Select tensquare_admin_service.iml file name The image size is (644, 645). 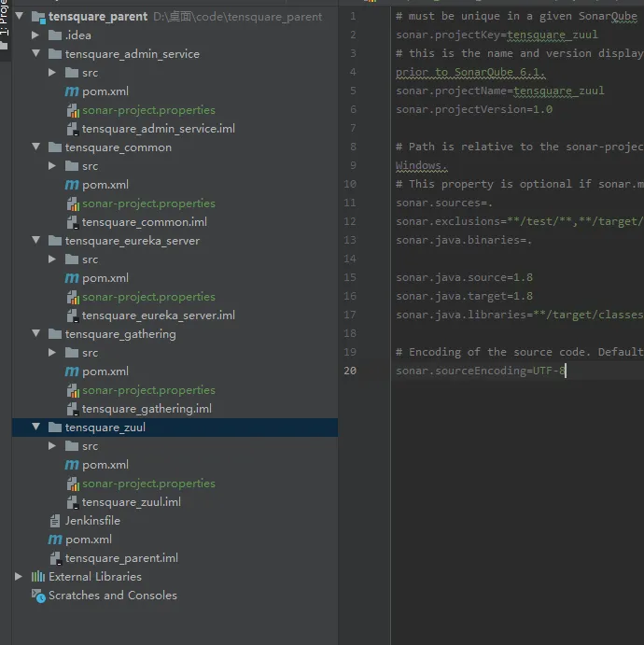point(159,129)
